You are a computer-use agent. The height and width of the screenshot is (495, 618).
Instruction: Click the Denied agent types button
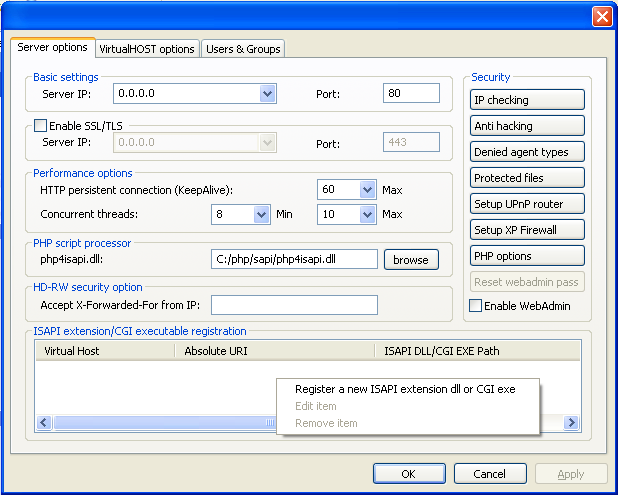pos(527,152)
